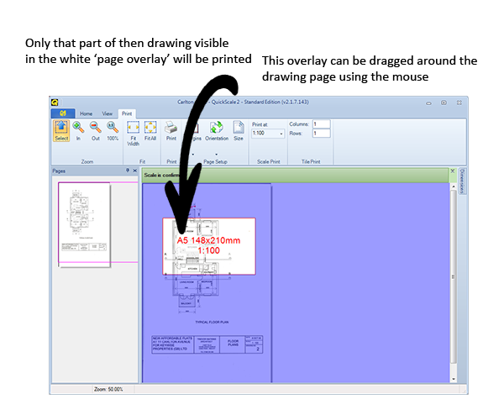Click the Fit Width icon
Screen dimensions: 504x420
(x=133, y=130)
